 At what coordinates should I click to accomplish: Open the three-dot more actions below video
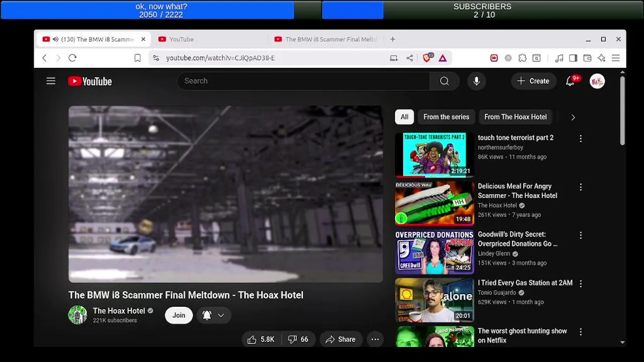click(375, 339)
